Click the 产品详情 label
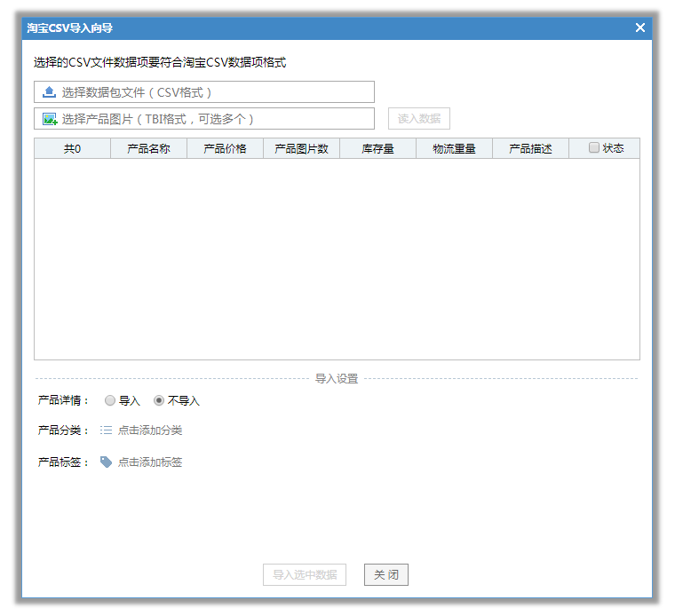Image resolution: width=675 pixels, height=616 pixels. click(x=63, y=400)
